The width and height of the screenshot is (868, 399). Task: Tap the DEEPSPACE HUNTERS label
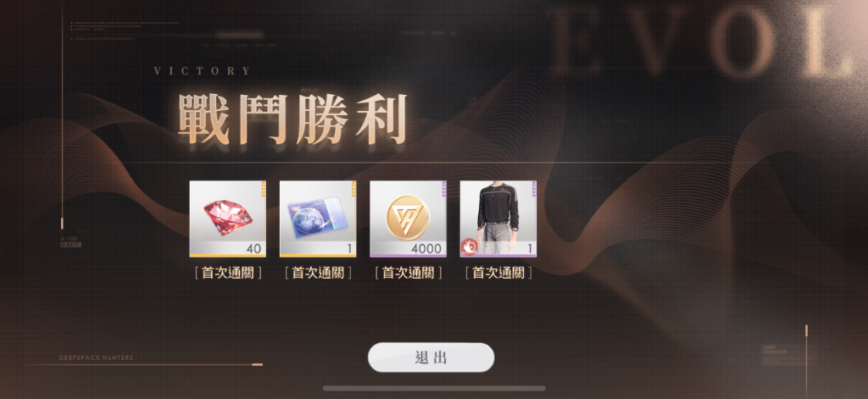pos(96,358)
